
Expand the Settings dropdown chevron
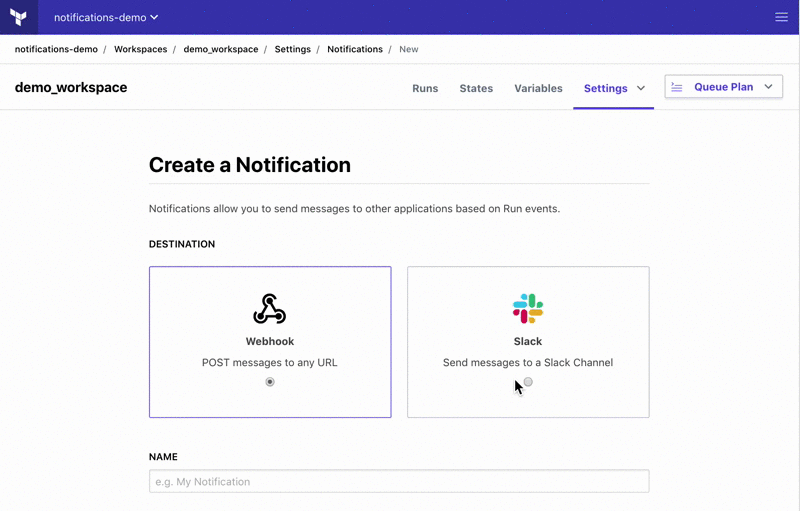click(x=641, y=88)
